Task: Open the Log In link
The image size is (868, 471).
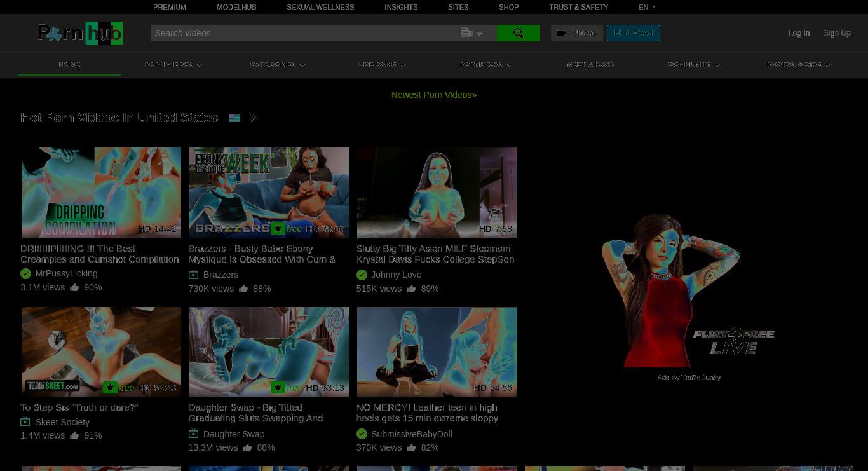Action: tap(799, 33)
